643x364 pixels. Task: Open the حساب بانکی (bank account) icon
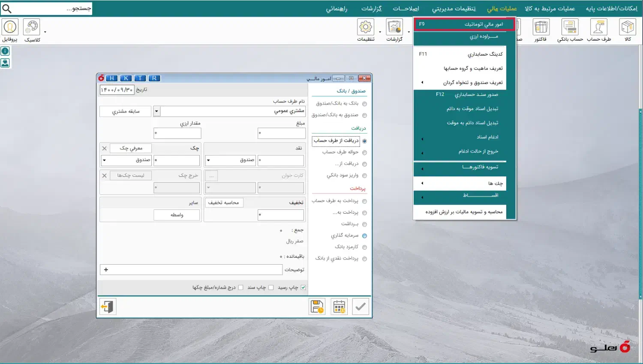point(570,28)
